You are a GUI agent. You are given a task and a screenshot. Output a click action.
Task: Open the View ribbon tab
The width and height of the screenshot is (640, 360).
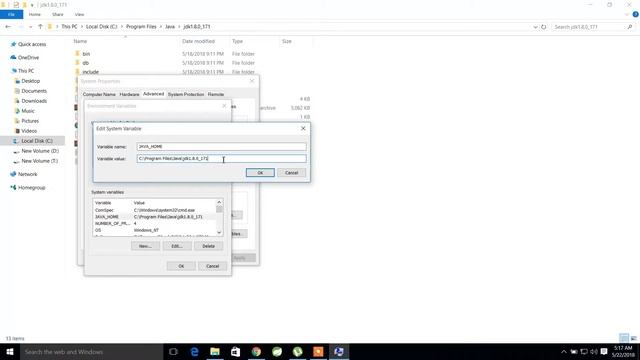(x=79, y=14)
